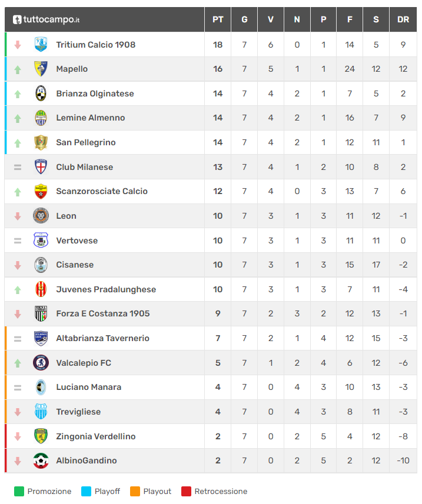Sort the table by PT column

[x=218, y=19]
